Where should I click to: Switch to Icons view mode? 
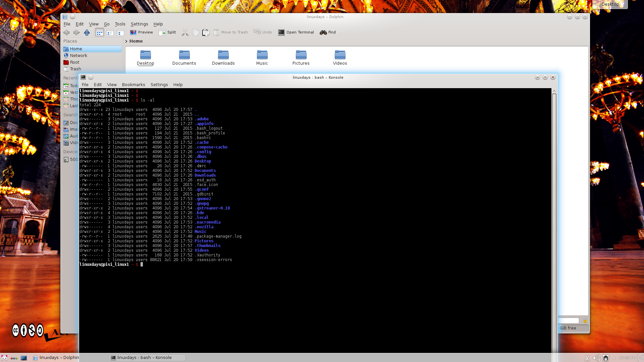[100, 33]
